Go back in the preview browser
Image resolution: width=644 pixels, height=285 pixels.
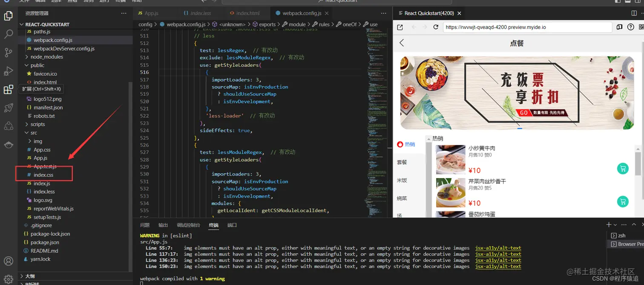click(x=413, y=27)
